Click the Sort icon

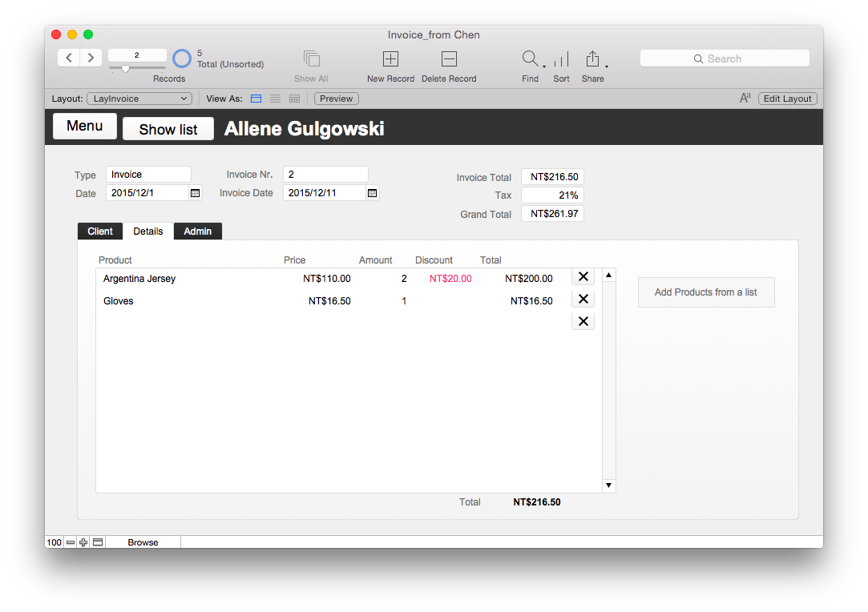(x=561, y=58)
